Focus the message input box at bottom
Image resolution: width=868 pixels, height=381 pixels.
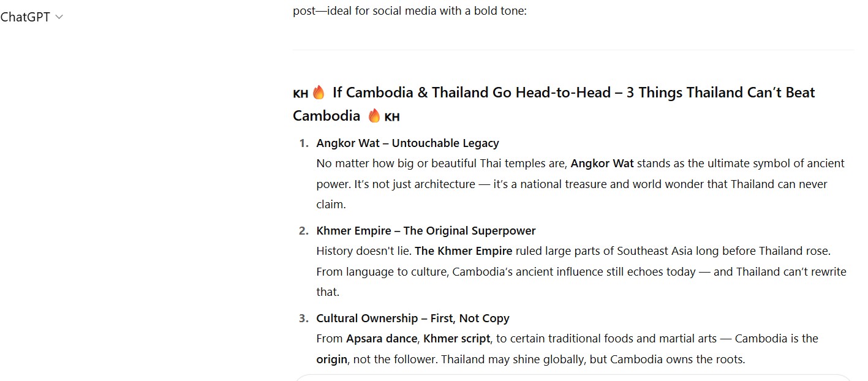click(x=573, y=377)
